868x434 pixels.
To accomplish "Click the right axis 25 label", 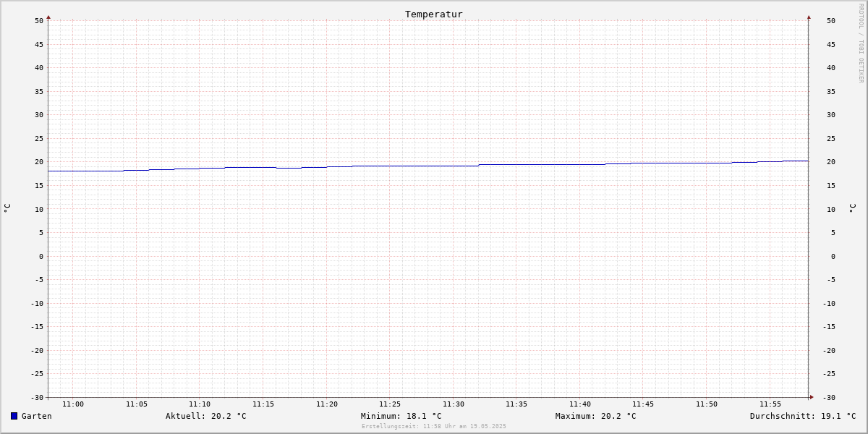I will coord(831,138).
